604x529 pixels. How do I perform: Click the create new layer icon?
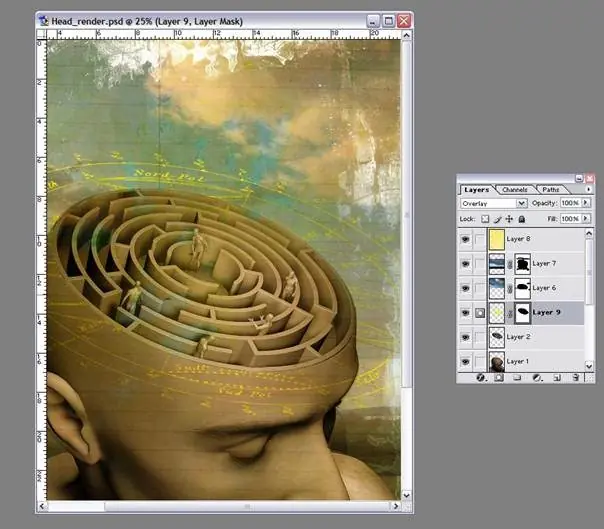pyautogui.click(x=557, y=378)
